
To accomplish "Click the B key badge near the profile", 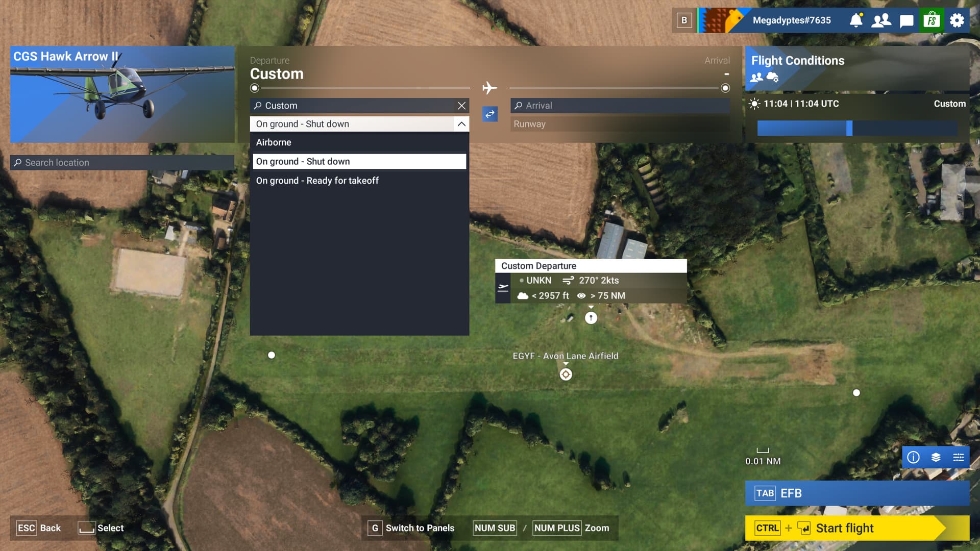I will pos(684,20).
